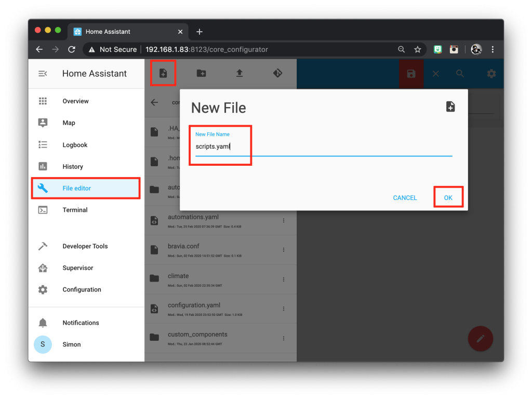Viewport: 532px width, 399px height.
Task: Click the browser back arrow
Action: tap(39, 49)
